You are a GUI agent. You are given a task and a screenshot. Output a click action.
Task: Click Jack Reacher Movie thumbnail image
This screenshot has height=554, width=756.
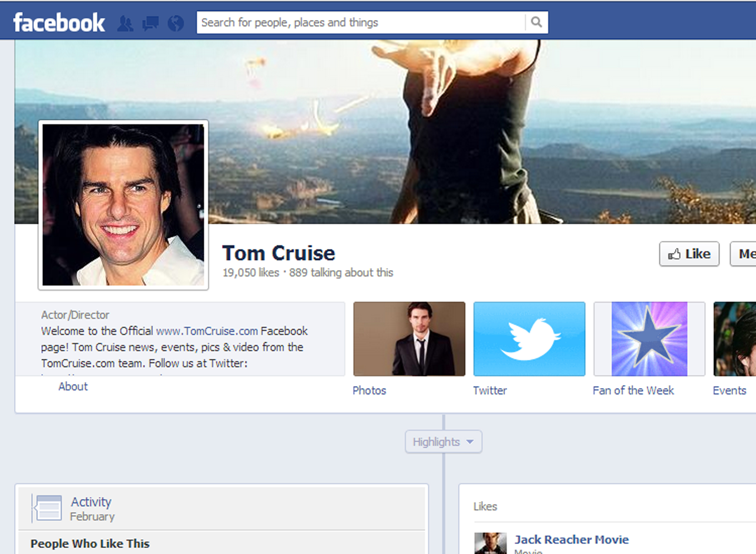490,543
